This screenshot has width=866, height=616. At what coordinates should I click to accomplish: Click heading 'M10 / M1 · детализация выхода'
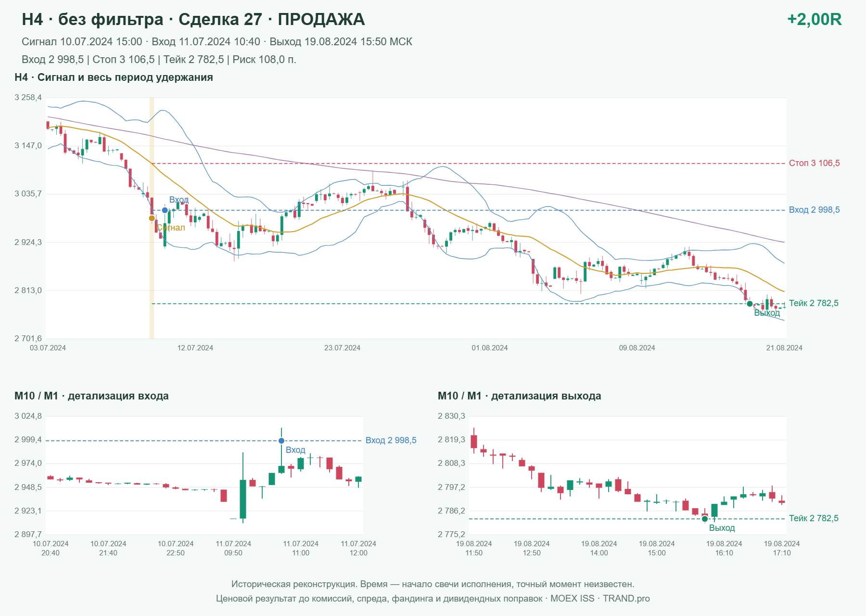coord(519,396)
